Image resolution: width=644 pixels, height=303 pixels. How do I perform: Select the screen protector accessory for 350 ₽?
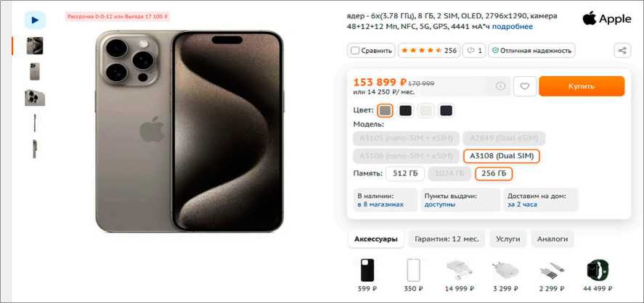coord(413,270)
